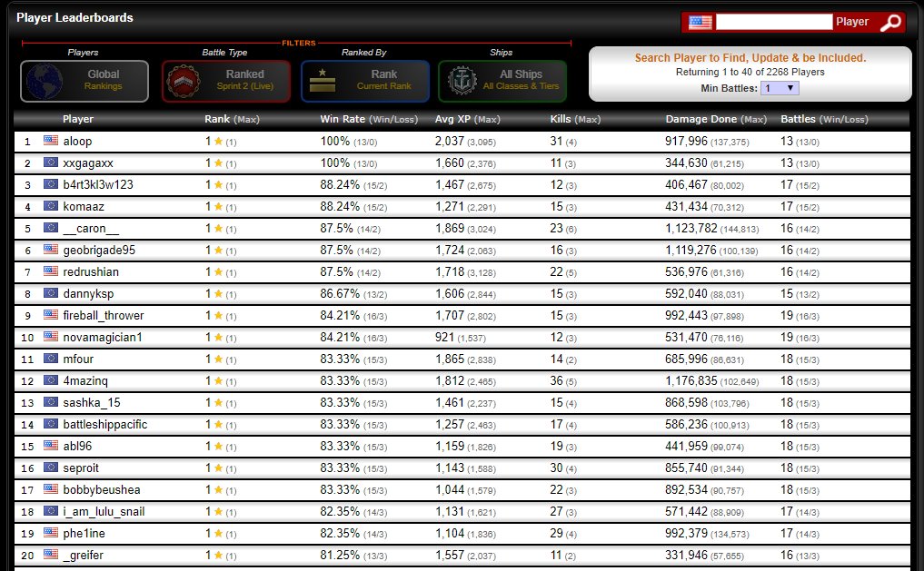The image size is (924, 571).
Task: Open player i_am_lulu_snail's profile
Action: [104, 512]
